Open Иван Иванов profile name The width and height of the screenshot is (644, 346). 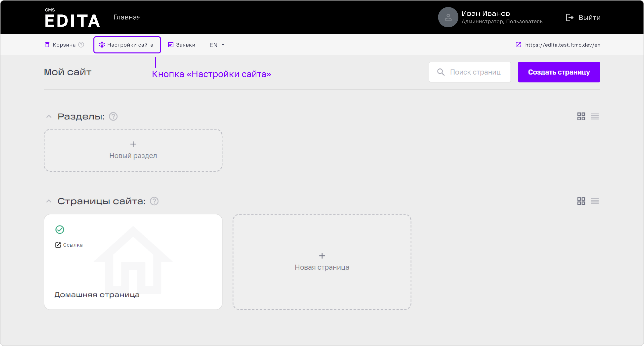(485, 13)
